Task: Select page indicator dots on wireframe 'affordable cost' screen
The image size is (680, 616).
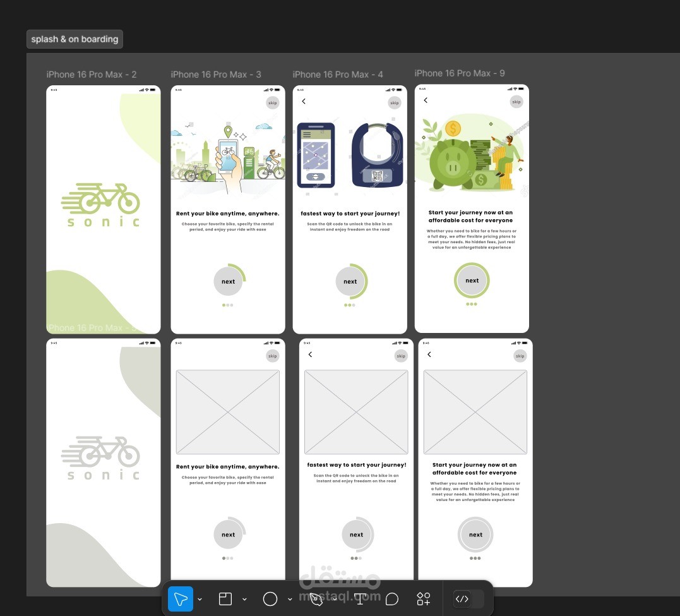Action: click(475, 559)
